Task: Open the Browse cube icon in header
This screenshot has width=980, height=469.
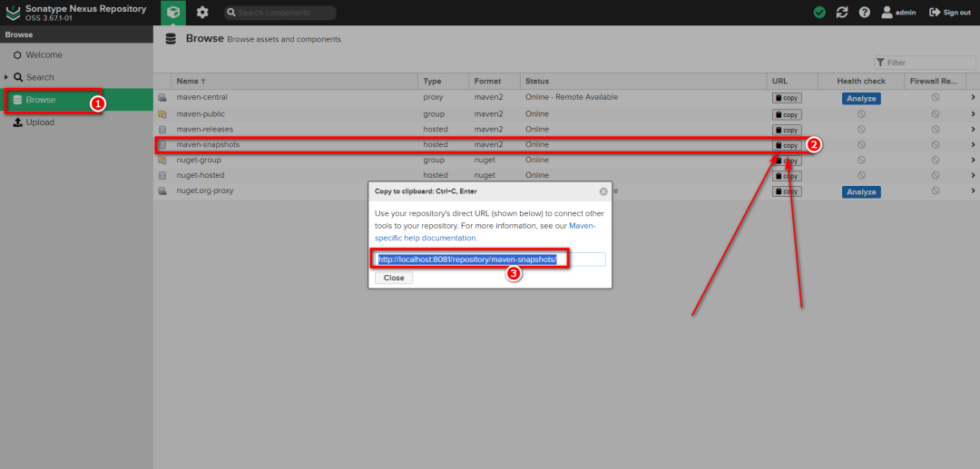Action: [x=173, y=13]
